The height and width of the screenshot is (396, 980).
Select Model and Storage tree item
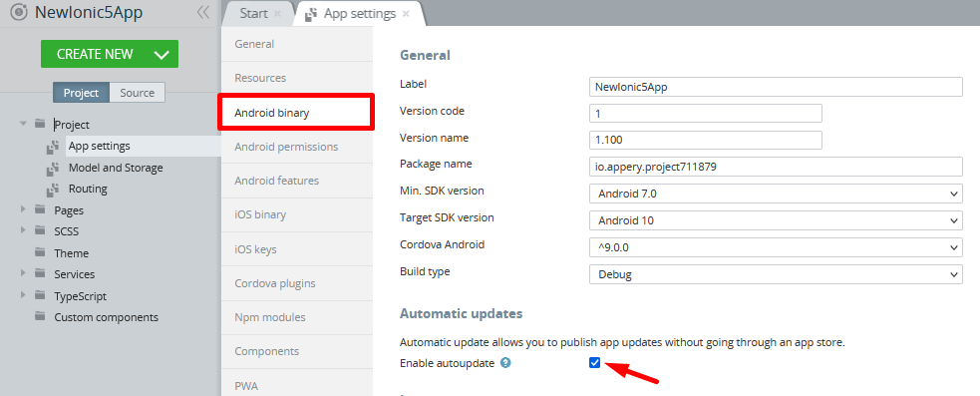[116, 168]
